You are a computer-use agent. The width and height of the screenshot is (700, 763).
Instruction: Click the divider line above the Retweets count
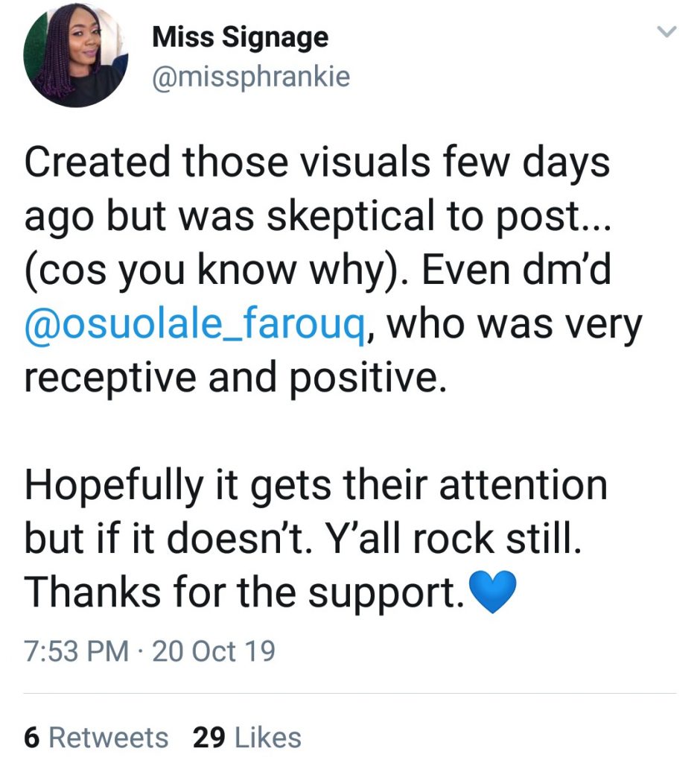[350, 694]
